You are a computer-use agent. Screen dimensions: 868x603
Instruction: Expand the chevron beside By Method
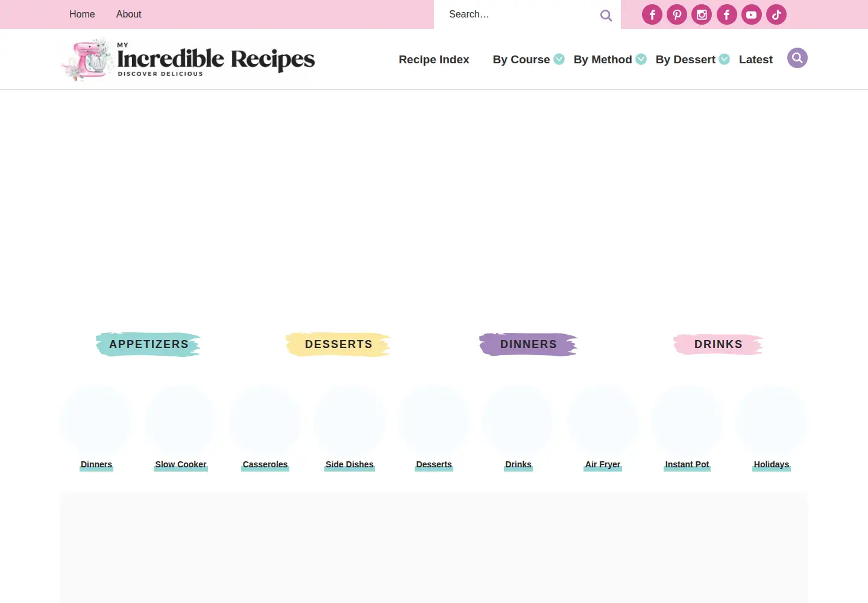(641, 59)
